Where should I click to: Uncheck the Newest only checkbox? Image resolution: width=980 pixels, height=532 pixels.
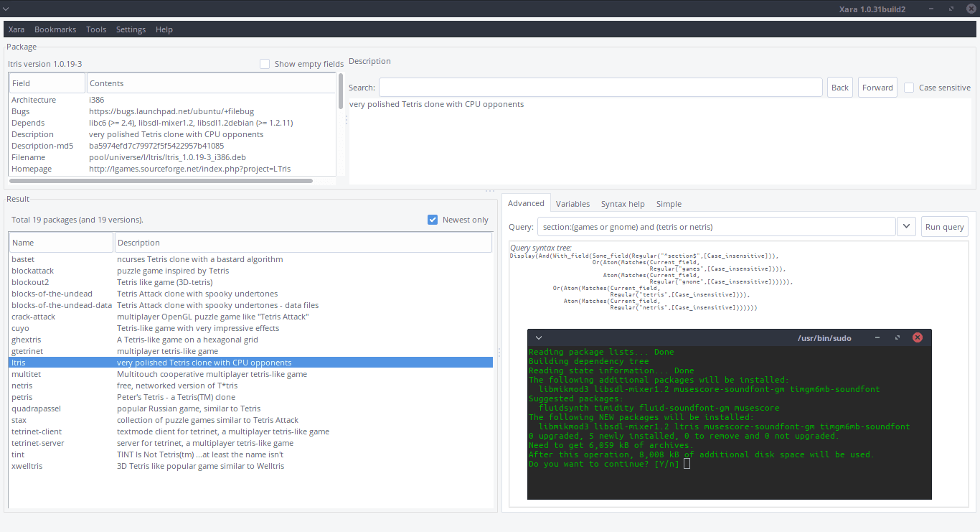[433, 220]
